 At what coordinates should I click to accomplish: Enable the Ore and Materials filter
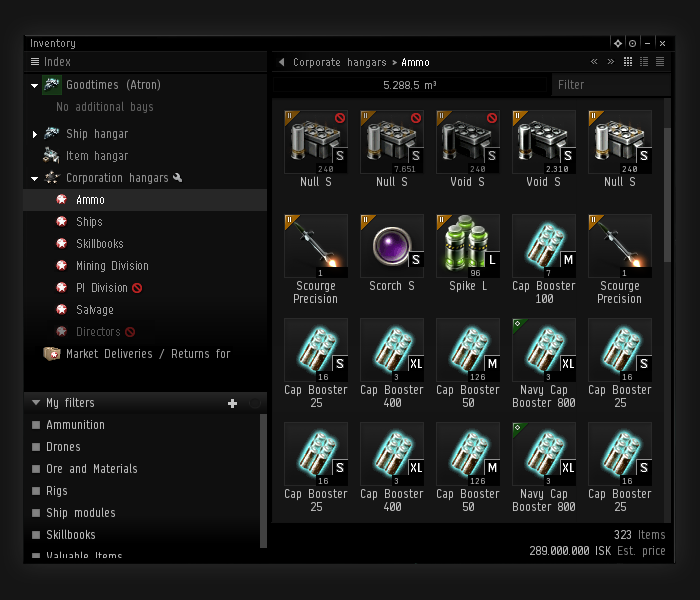[x=36, y=469]
